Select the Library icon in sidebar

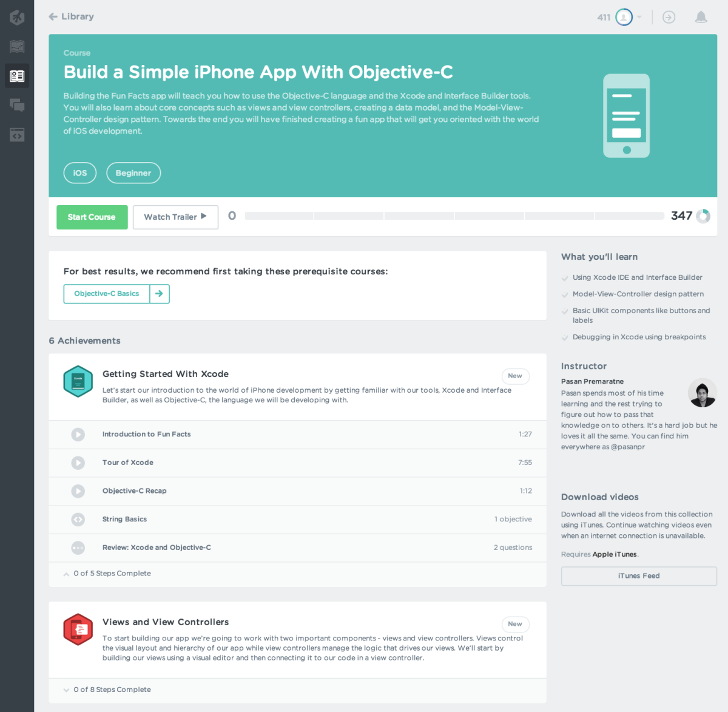pos(17,76)
